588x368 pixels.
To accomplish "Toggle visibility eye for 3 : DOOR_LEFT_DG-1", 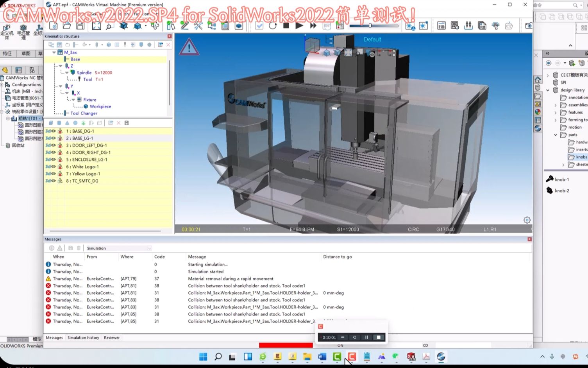I will coord(54,145).
